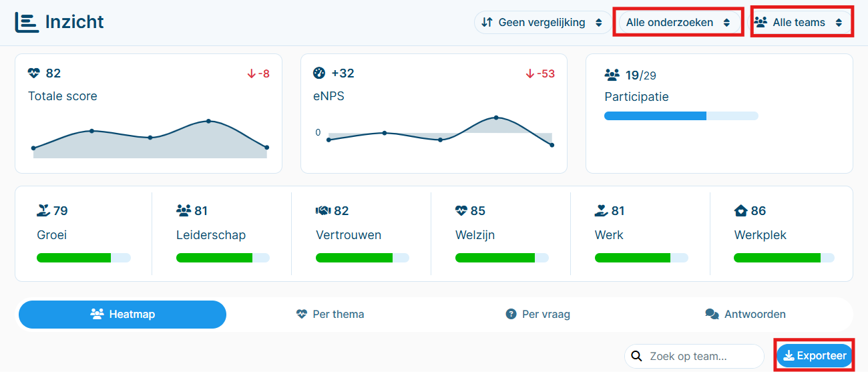Click the magnifier icon in team search
This screenshot has width=868, height=372.
click(637, 356)
